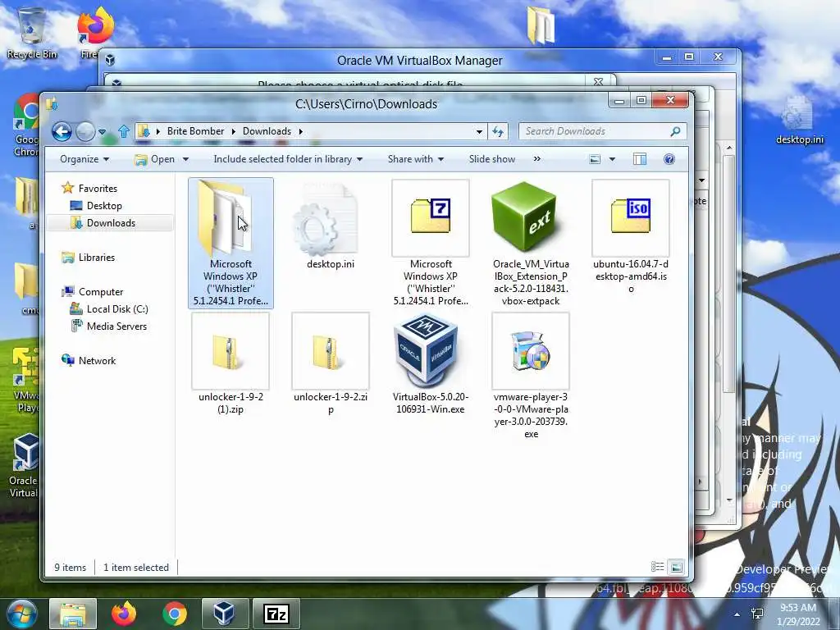Open the Windows Start menu
Viewport: 840px width, 630px height.
point(21,614)
